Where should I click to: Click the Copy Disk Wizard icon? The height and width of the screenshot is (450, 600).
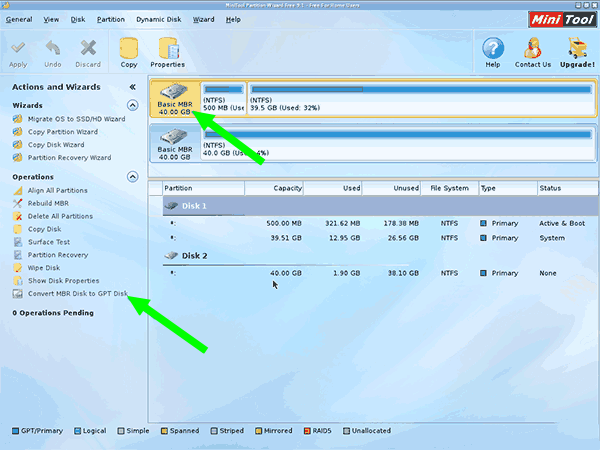(17, 145)
